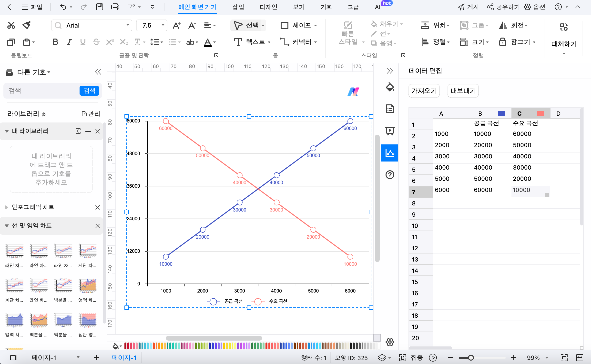Expand the 인포그래픽 차트 section

(7, 207)
